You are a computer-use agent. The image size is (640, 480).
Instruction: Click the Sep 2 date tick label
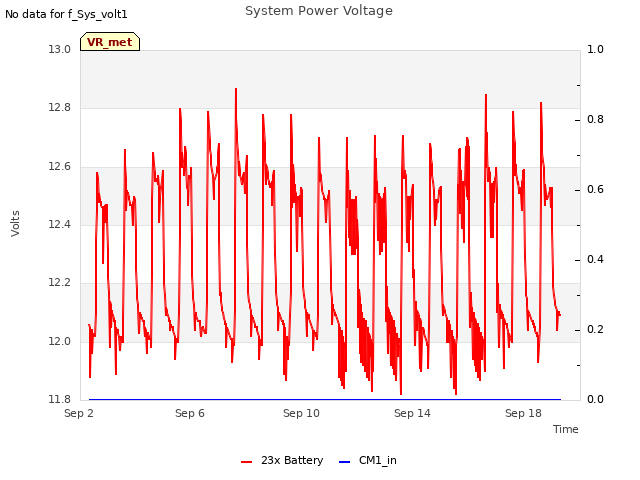click(79, 413)
